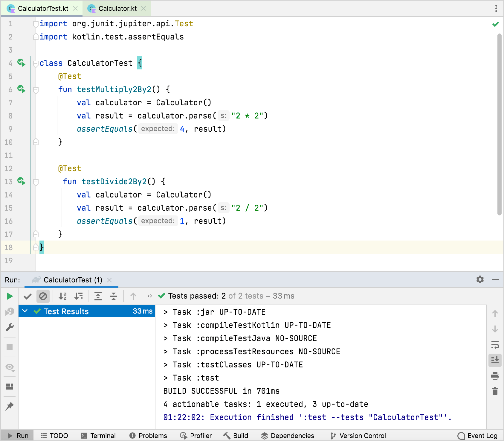Viewport: 504px width, 441px height.
Task: Collapse all nodes in test results
Action: click(x=114, y=296)
